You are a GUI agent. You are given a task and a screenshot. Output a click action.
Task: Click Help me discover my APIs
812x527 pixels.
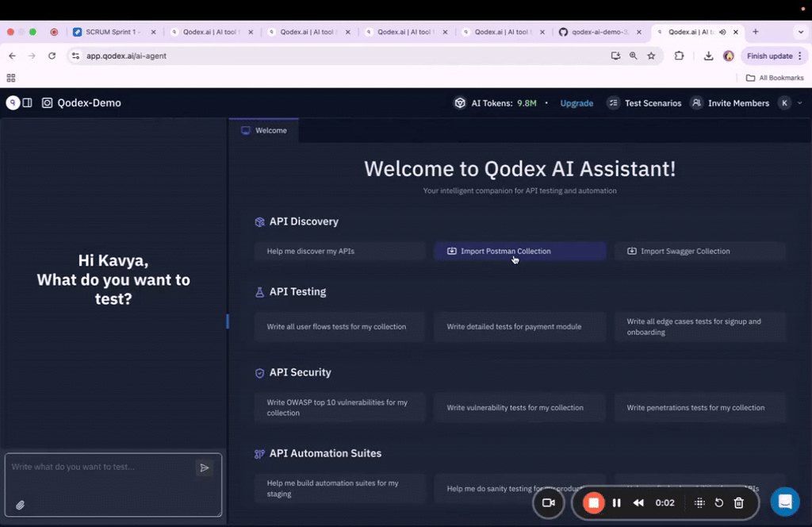click(x=339, y=251)
